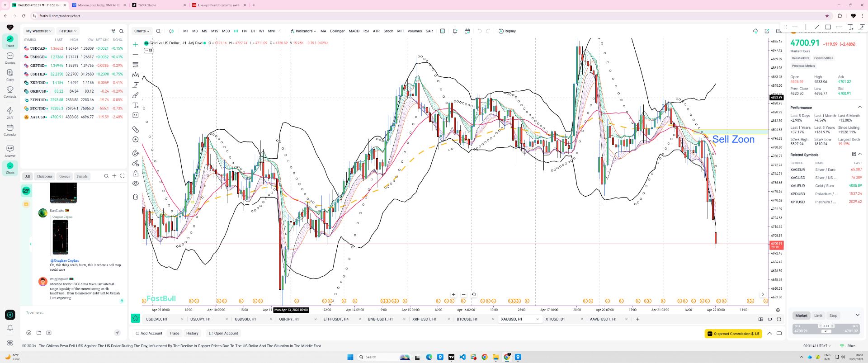This screenshot has width=868, height=363.
Task: Toggle the SAR indicator on chart
Action: click(x=429, y=31)
